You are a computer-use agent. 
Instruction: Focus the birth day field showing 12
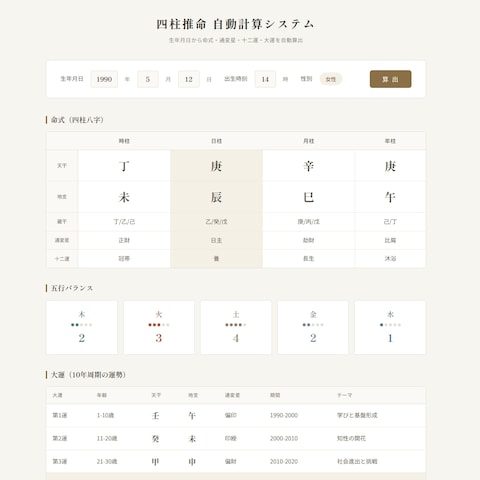(189, 79)
